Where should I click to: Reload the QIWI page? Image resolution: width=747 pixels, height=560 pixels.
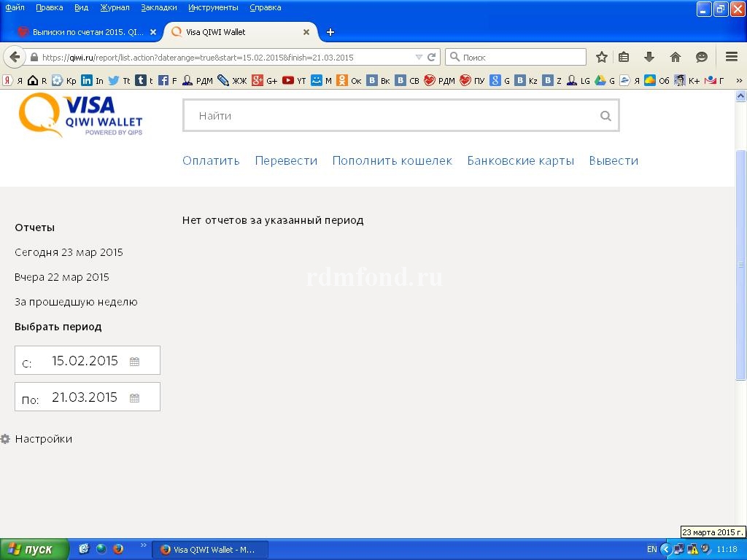[x=432, y=57]
